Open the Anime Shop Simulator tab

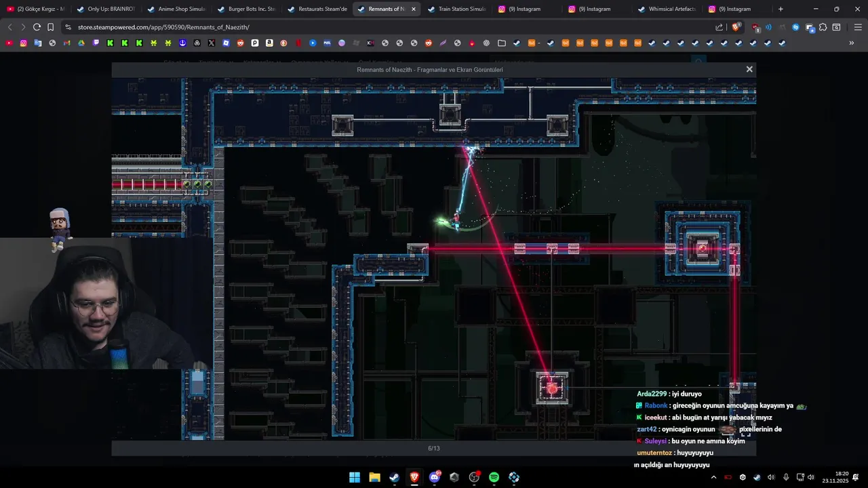coord(176,9)
